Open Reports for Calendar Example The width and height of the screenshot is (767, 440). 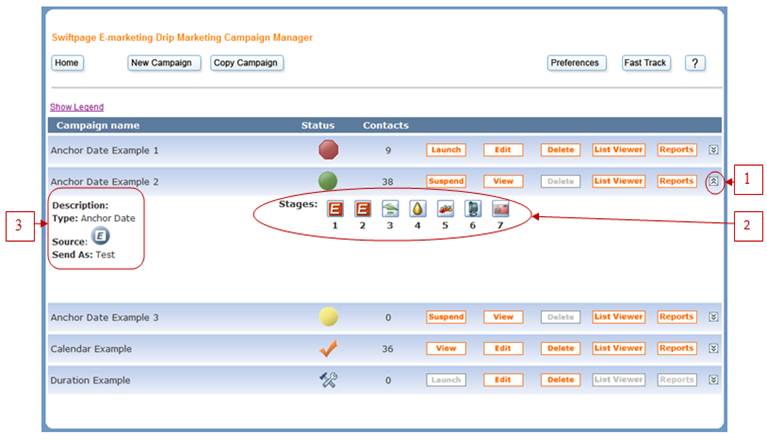677,348
